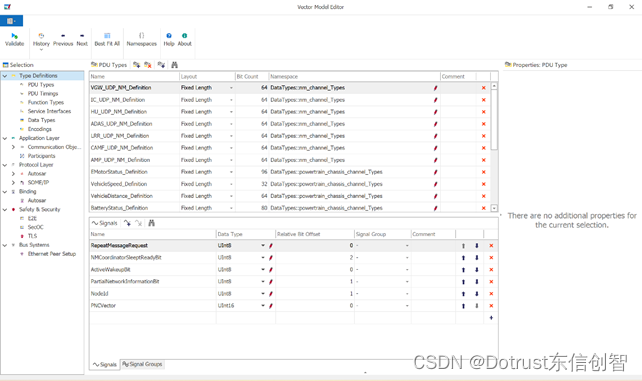This screenshot has height=381, width=642.
Task: Select PDU Timings tree item
Action: [43, 94]
